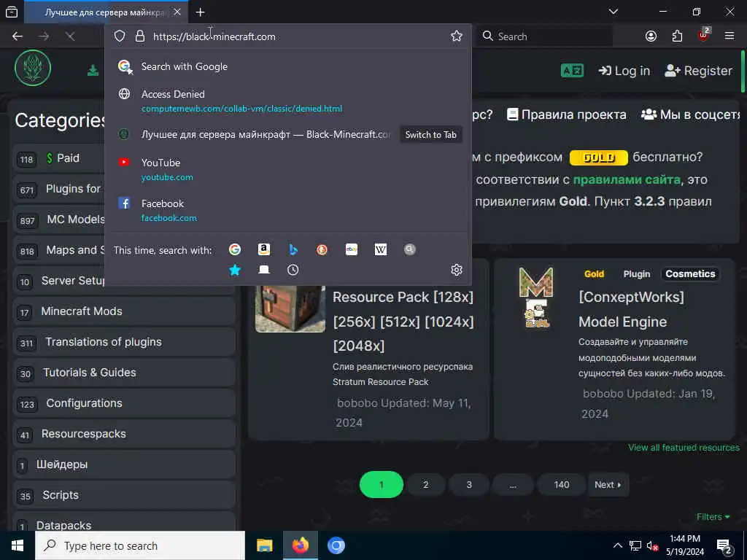Image resolution: width=747 pixels, height=560 pixels.
Task: Open Tutorials & Guides category
Action: point(124,373)
